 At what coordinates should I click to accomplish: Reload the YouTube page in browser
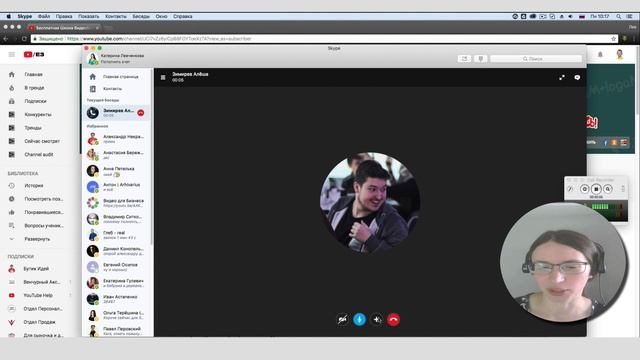pos(24,39)
